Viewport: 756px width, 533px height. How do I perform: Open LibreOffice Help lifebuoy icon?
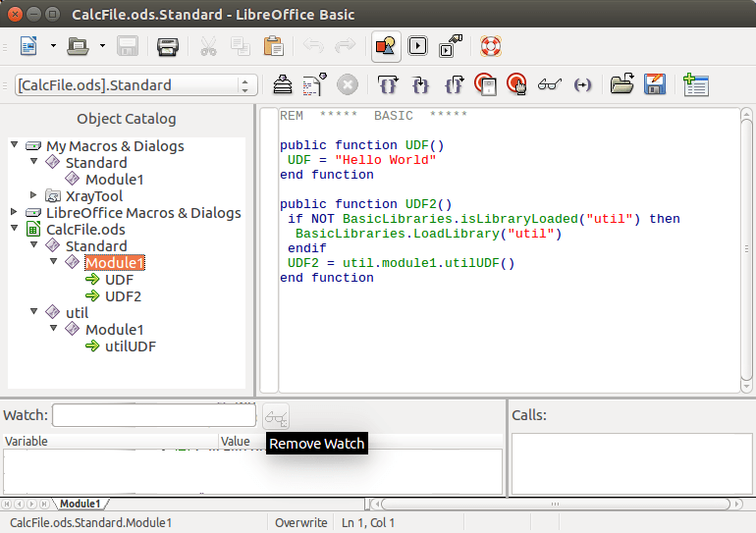[491, 46]
